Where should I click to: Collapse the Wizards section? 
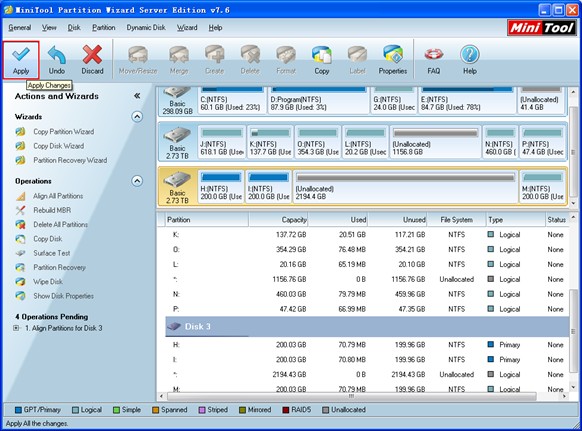coord(137,117)
